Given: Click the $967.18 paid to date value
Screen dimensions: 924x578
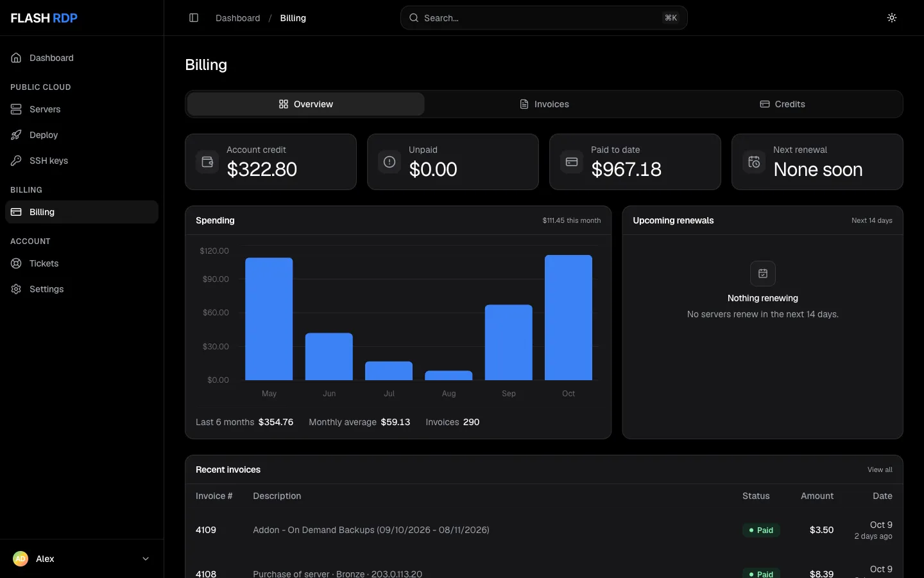Looking at the screenshot, I should [626, 169].
